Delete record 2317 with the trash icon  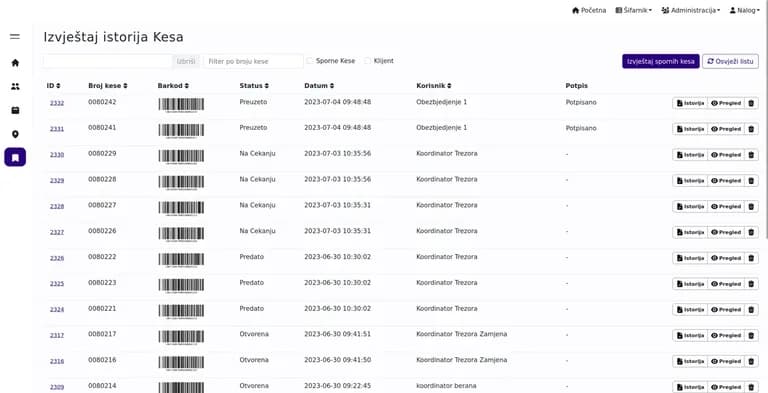pyautogui.click(x=751, y=336)
